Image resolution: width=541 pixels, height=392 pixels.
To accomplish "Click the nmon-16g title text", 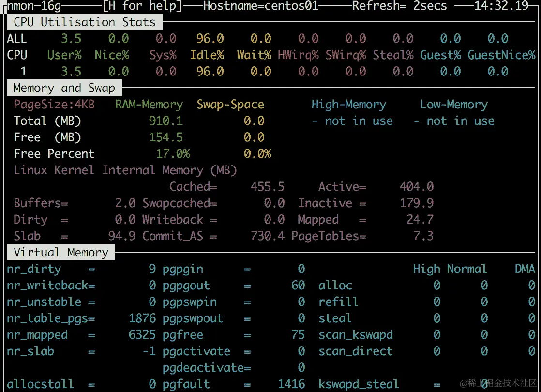I will [34, 6].
